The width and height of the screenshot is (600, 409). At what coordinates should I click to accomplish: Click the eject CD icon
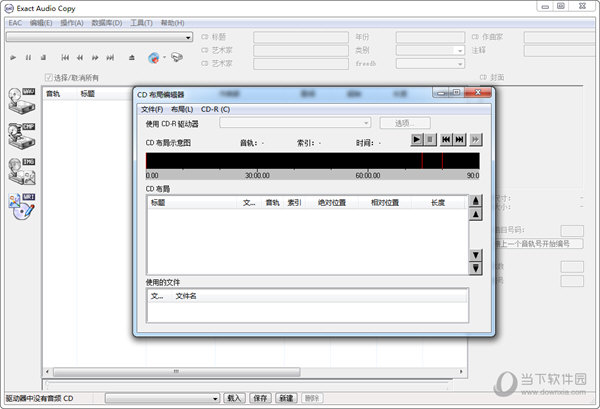click(132, 58)
